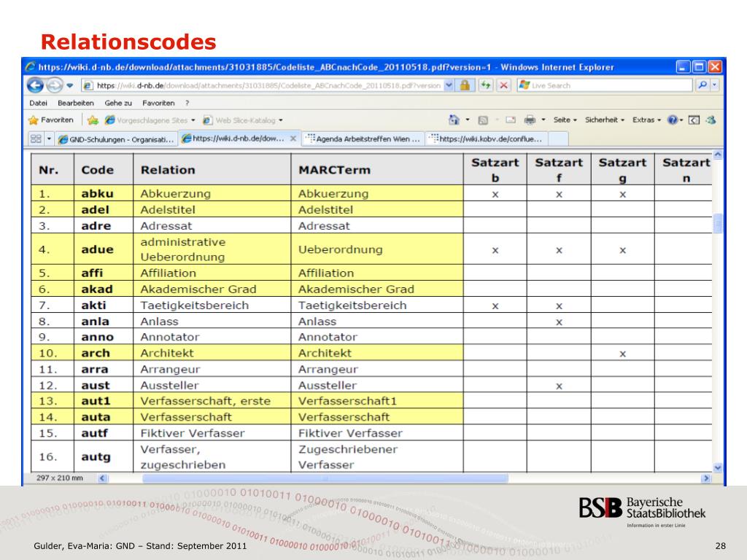
Task: Click the security lock icon in address bar
Action: click(x=465, y=85)
